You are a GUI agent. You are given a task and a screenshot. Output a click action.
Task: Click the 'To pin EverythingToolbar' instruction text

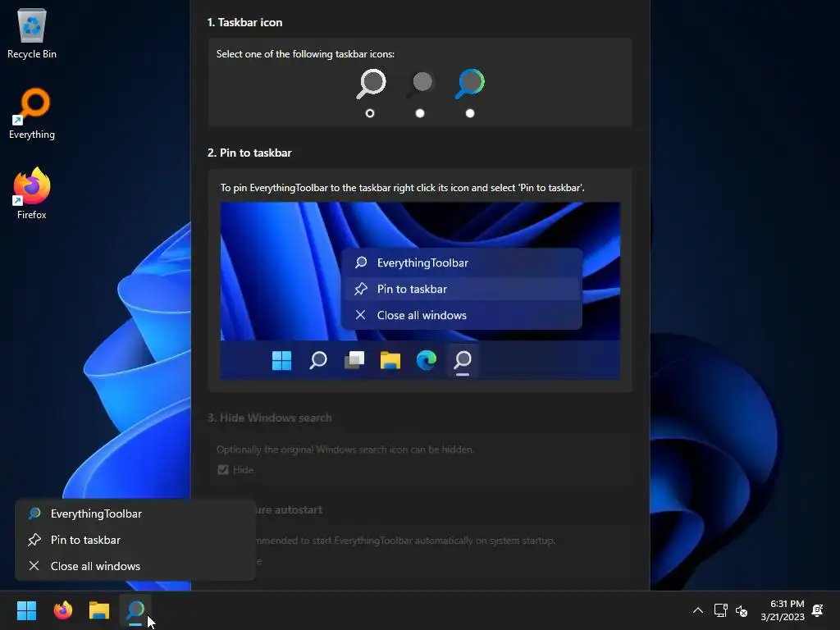[402, 188]
